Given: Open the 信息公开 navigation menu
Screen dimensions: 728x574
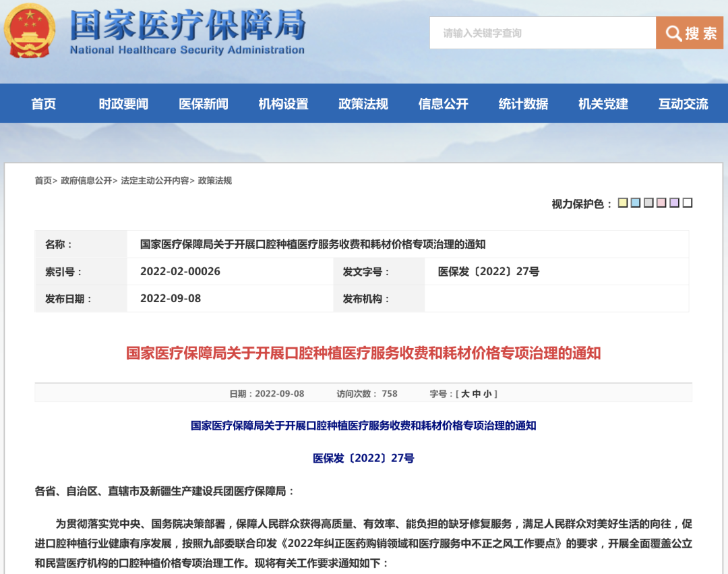Looking at the screenshot, I should click(x=442, y=103).
